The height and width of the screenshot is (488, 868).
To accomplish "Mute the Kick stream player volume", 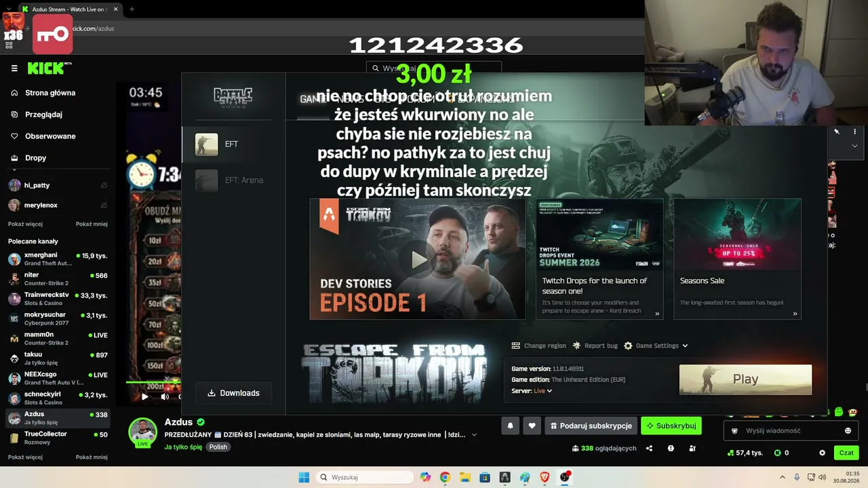I will coord(165,396).
